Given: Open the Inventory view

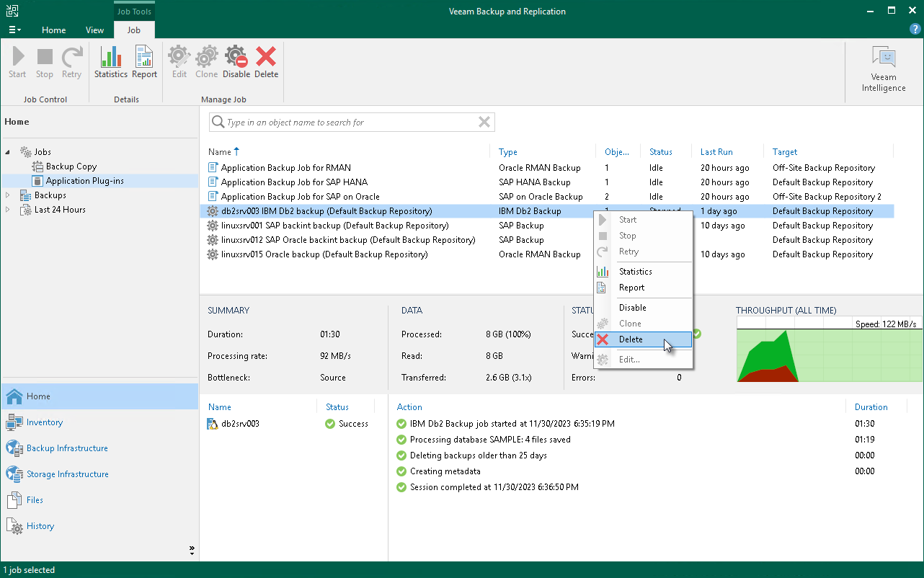Looking at the screenshot, I should (x=99, y=422).
